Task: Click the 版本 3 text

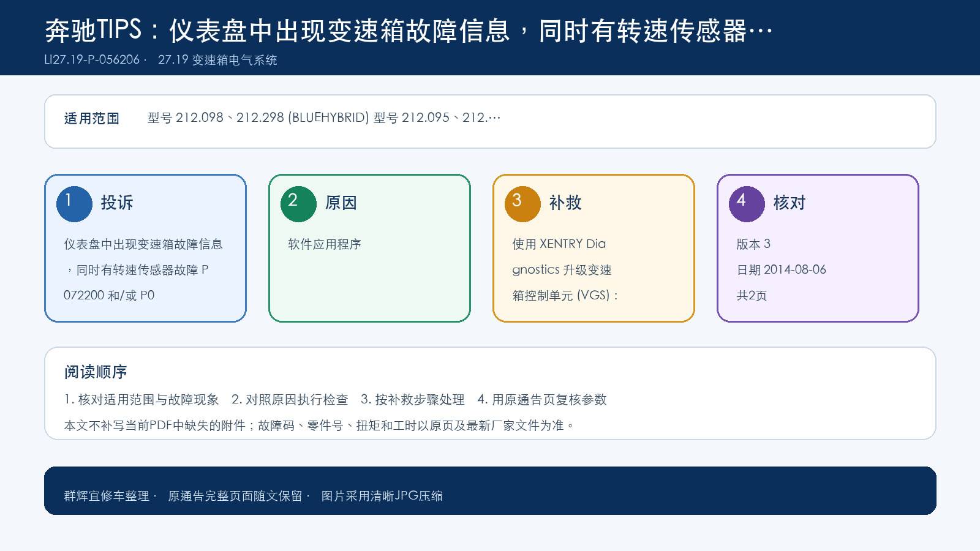Action: coord(753,244)
